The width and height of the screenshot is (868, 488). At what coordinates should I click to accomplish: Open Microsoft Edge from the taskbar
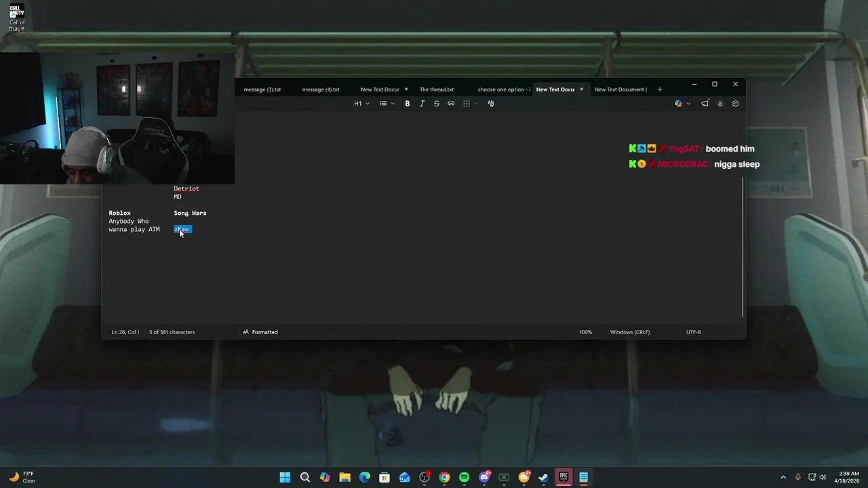pyautogui.click(x=365, y=477)
